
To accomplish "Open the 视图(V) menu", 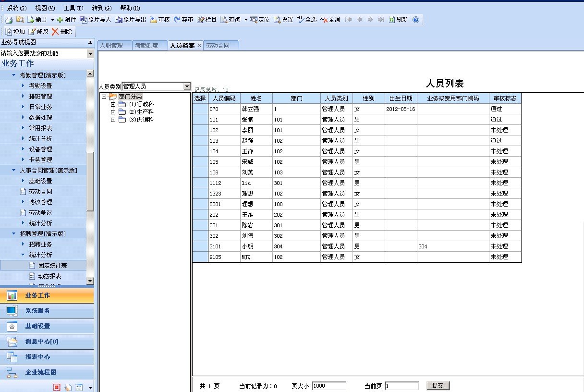I will point(45,8).
